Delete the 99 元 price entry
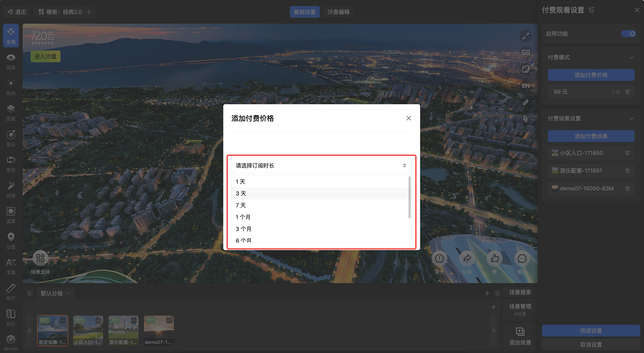 click(x=627, y=92)
